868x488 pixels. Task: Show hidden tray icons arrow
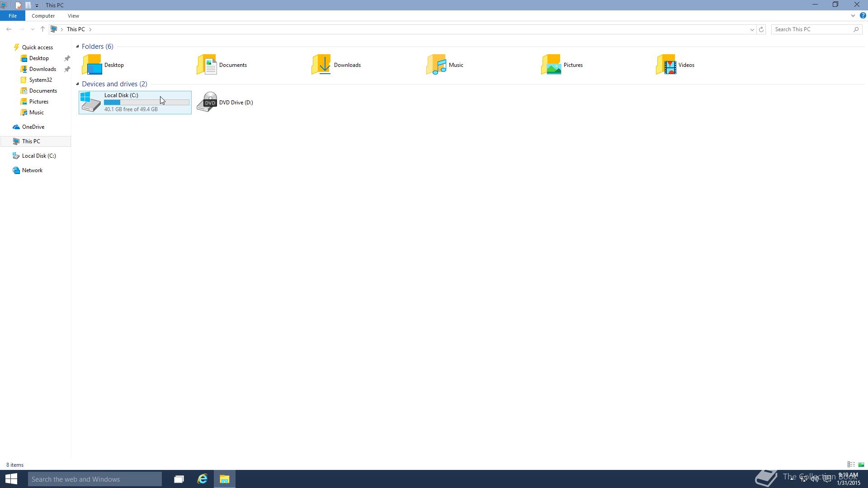792,479
